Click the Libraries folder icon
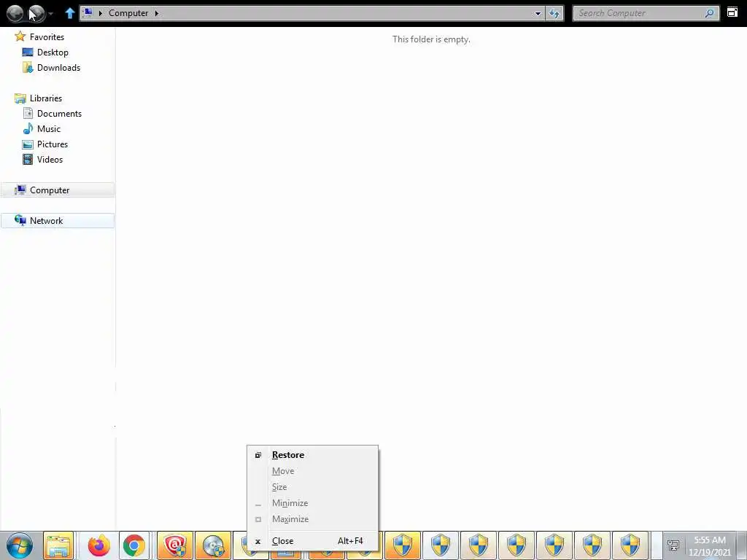This screenshot has height=560, width=747. 20,98
